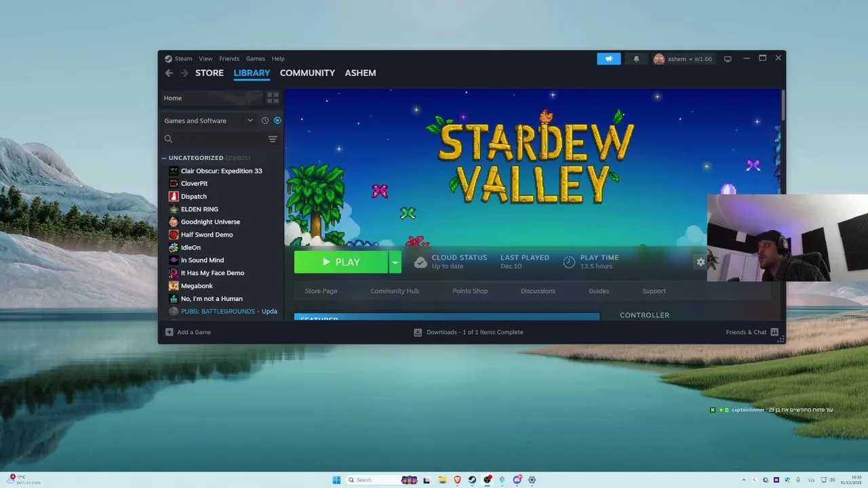Switch to the LIBRARY tab

tap(252, 73)
